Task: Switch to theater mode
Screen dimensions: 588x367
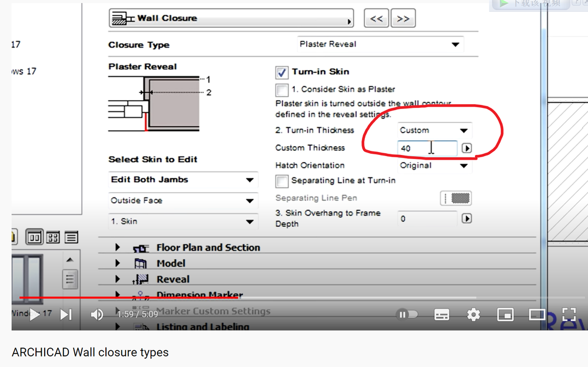Action: point(537,315)
